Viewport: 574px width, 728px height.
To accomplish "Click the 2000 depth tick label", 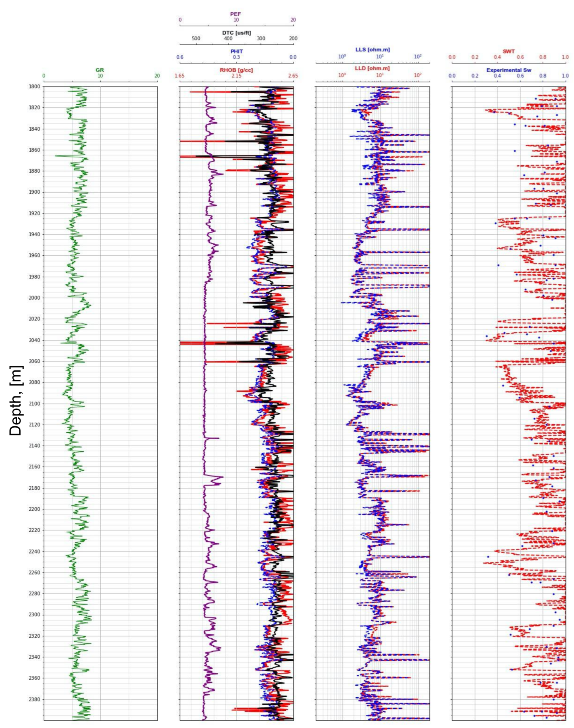I will (x=35, y=298).
